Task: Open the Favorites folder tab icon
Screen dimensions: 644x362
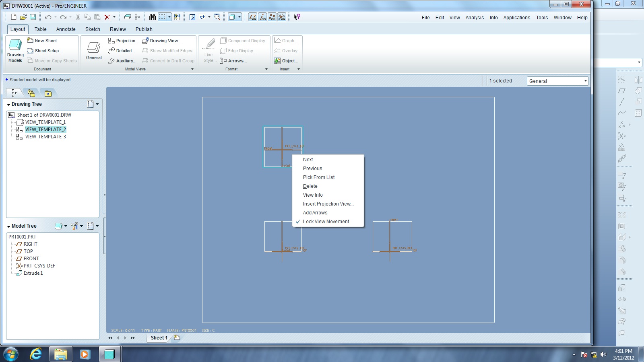Action: (48, 93)
